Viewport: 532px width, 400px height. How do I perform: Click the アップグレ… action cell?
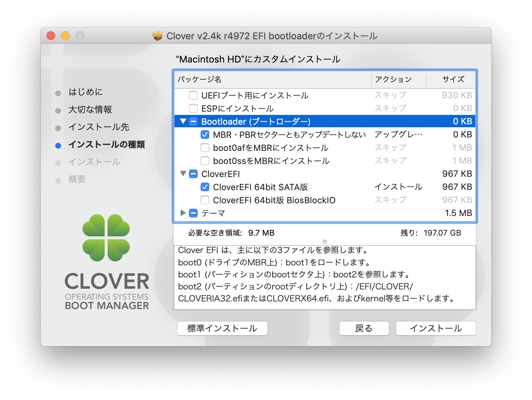click(x=399, y=135)
